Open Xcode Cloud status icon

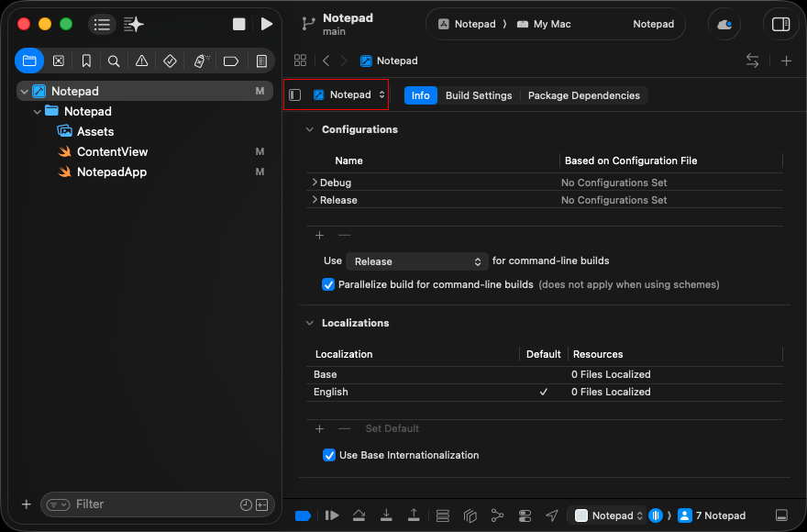click(x=724, y=25)
